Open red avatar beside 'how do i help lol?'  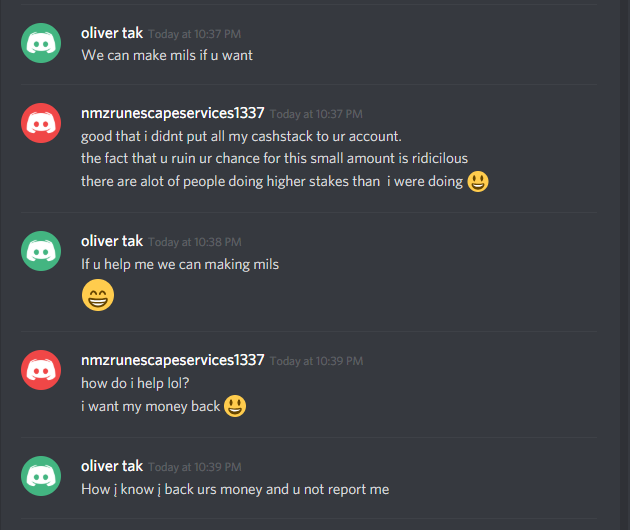(41, 370)
